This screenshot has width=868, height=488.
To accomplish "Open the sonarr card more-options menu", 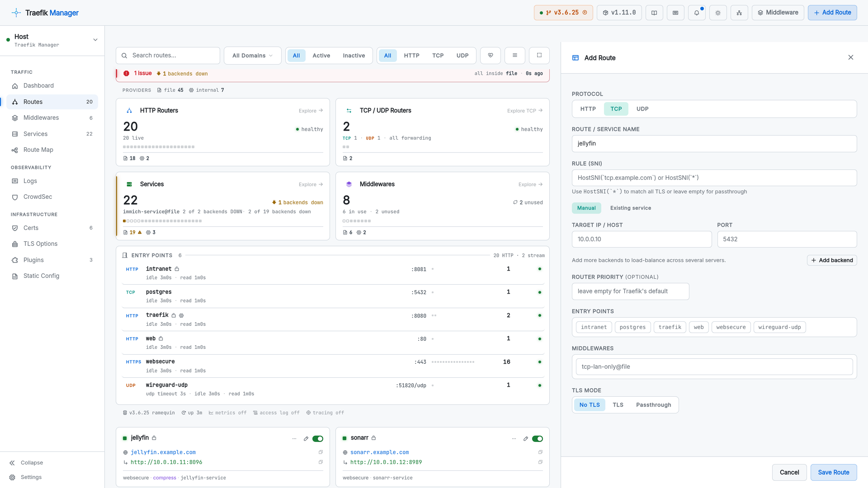I will pos(514,439).
